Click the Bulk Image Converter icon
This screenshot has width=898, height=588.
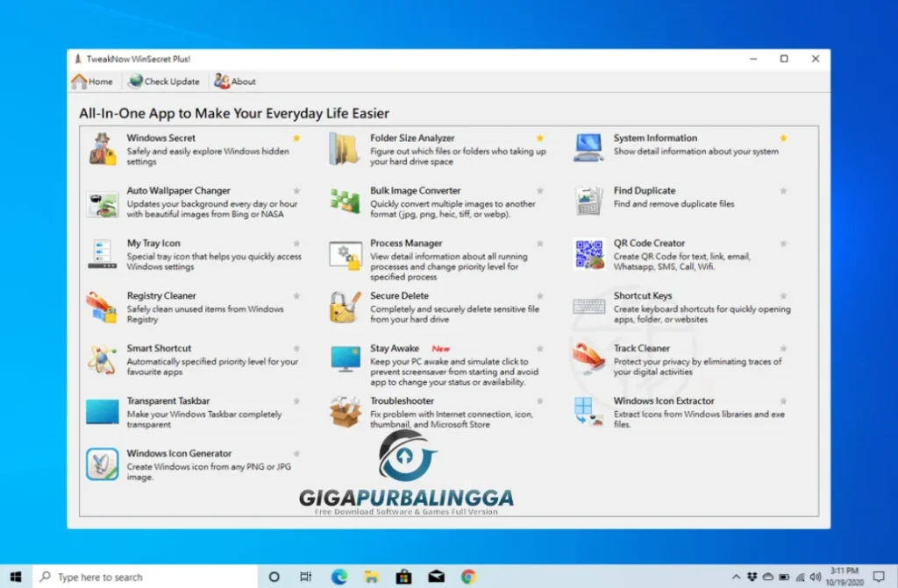click(x=344, y=202)
